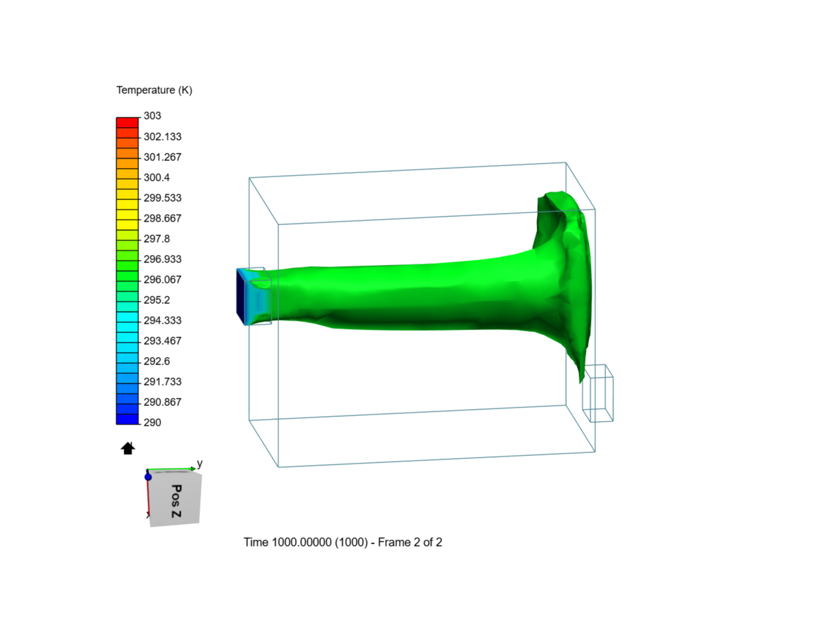Viewport: 840px width, 630px height.
Task: Click the dark blue color band at 290
Action: tap(127, 419)
